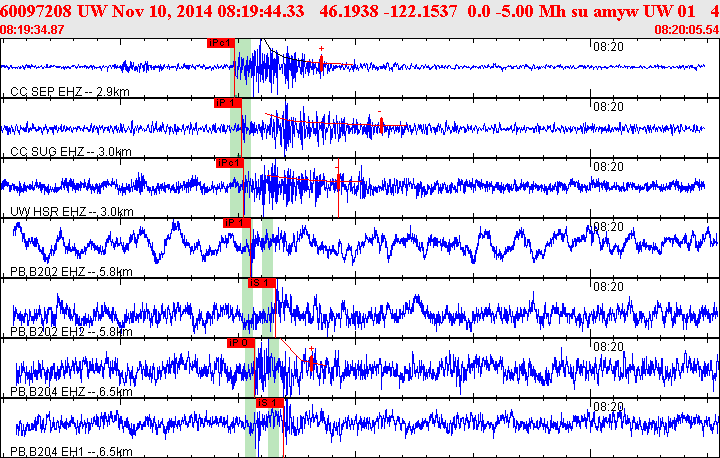The image size is (720, 458).
Task: Click the P pick flag on PB B204 EHZ
Action: (x=240, y=343)
